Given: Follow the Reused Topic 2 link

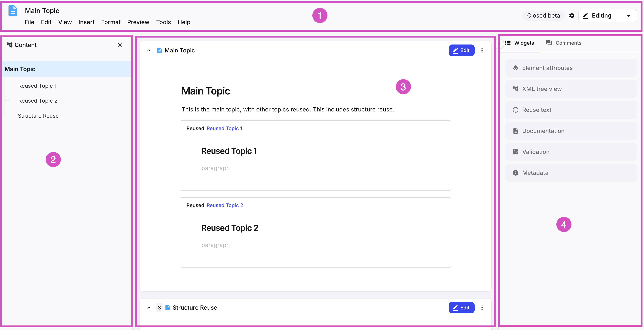Looking at the screenshot, I should point(225,205).
